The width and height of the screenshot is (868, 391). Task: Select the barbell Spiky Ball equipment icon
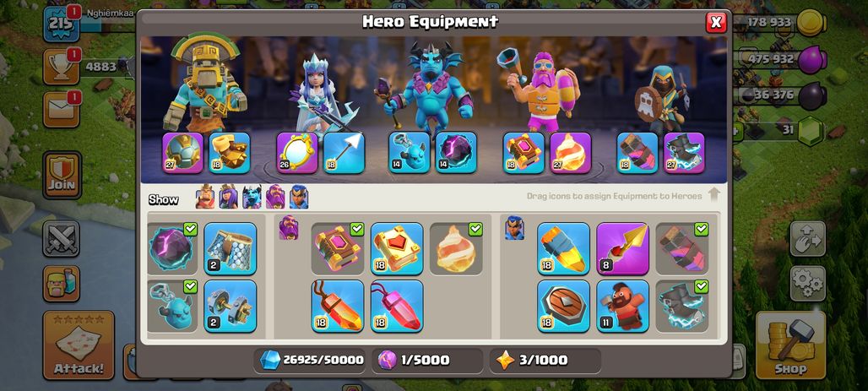[x=231, y=306]
